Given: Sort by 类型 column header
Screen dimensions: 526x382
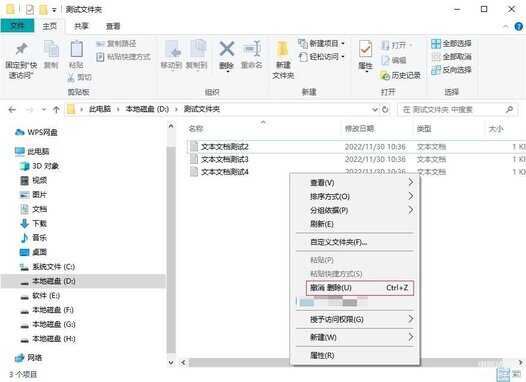Looking at the screenshot, I should 424,128.
